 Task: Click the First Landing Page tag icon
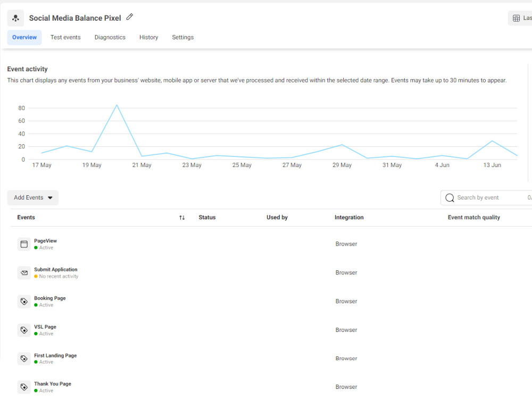(x=24, y=359)
